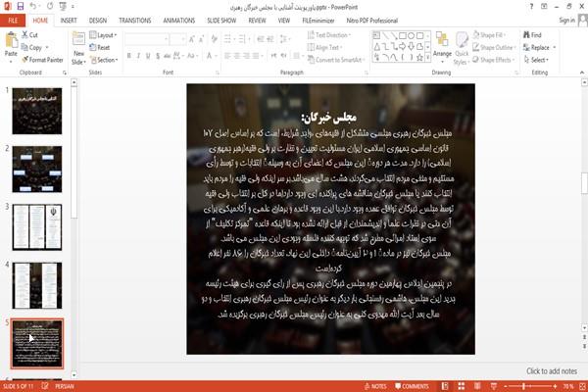
Task: Adjust the zoom slider handle
Action: click(x=523, y=386)
